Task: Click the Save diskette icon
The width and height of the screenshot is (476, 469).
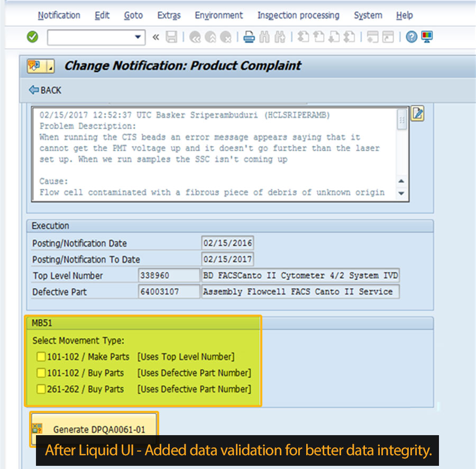Action: pos(171,37)
